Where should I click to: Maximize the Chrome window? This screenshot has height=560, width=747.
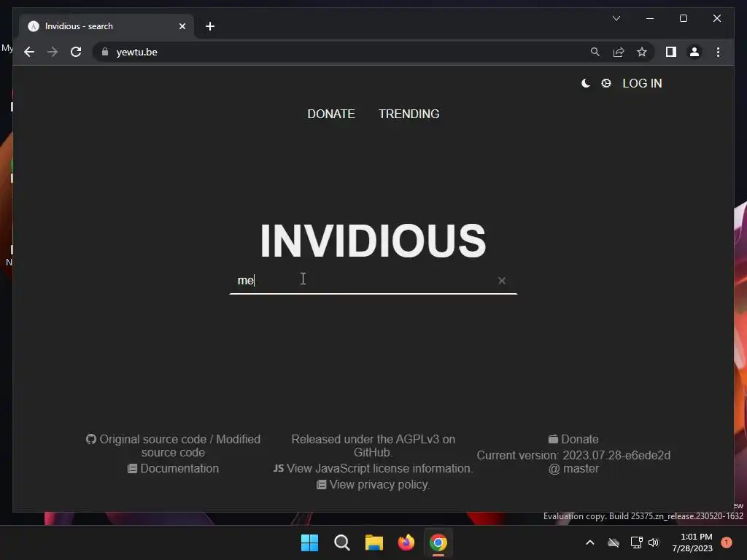[683, 18]
